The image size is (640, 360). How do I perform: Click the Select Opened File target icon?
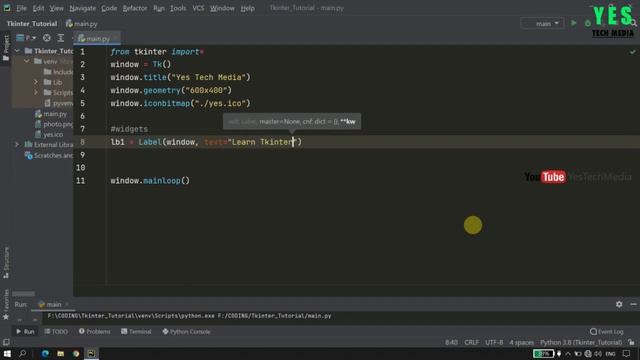point(47,38)
